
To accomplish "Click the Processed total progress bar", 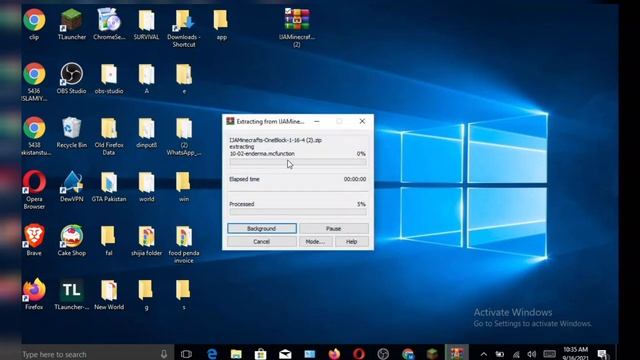I will [x=298, y=212].
